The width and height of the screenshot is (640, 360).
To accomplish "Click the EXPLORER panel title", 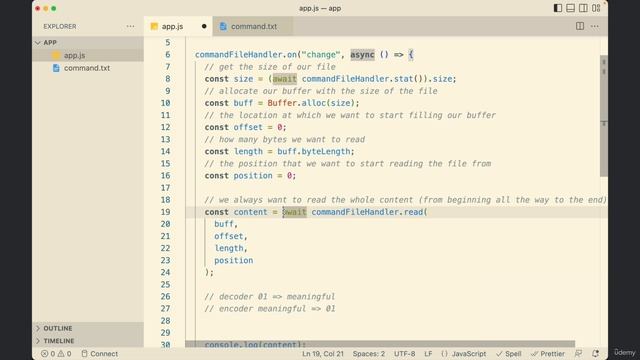I will coord(60,26).
